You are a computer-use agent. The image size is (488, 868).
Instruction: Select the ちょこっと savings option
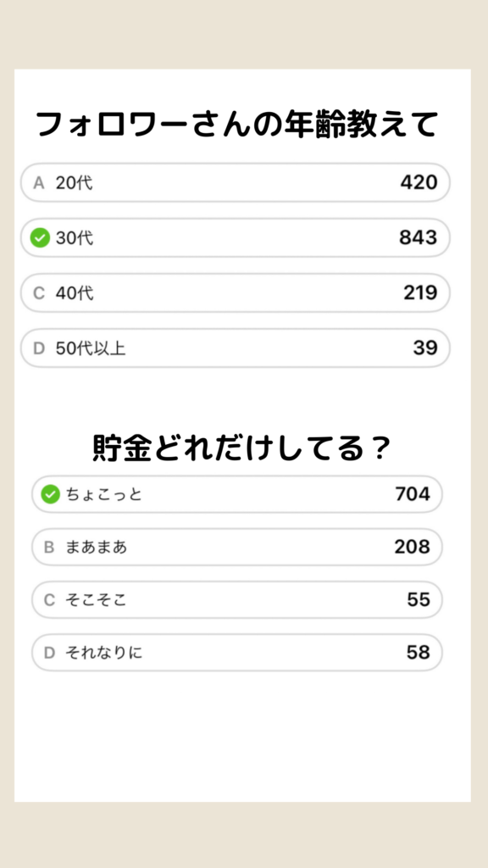(x=237, y=494)
